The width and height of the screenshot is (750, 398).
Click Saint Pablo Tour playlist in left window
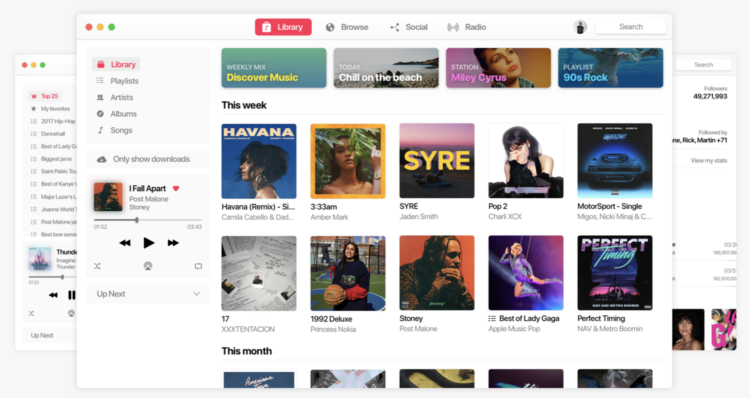[53, 171]
